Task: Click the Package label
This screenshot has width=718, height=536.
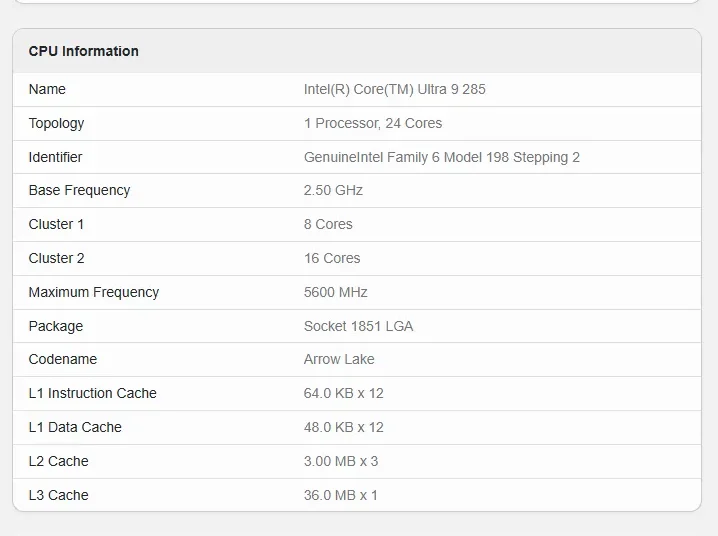Action: coord(56,326)
